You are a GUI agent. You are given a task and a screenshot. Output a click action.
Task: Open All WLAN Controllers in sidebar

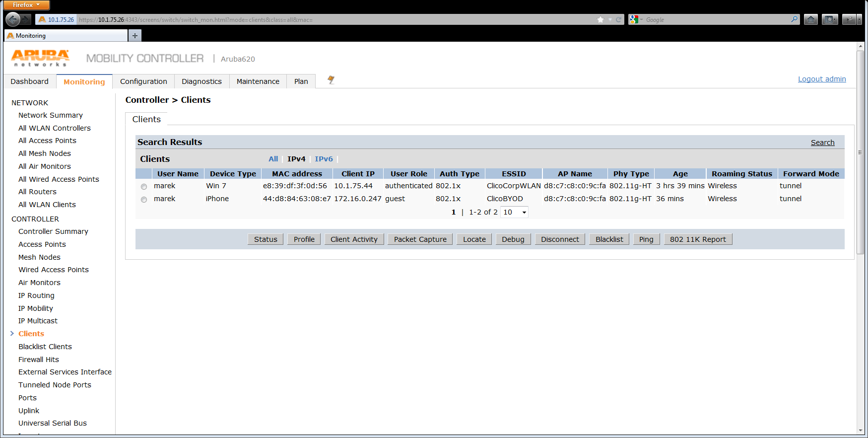tap(55, 128)
